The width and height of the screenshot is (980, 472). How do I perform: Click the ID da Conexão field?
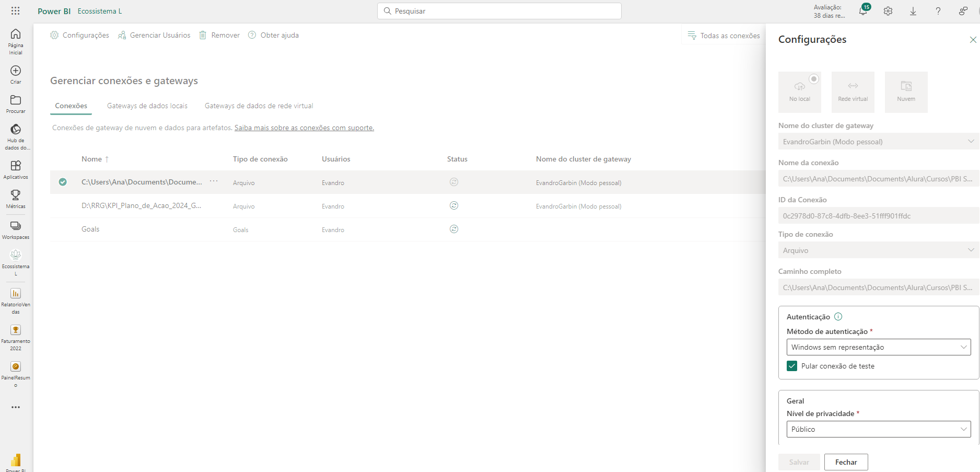879,216
